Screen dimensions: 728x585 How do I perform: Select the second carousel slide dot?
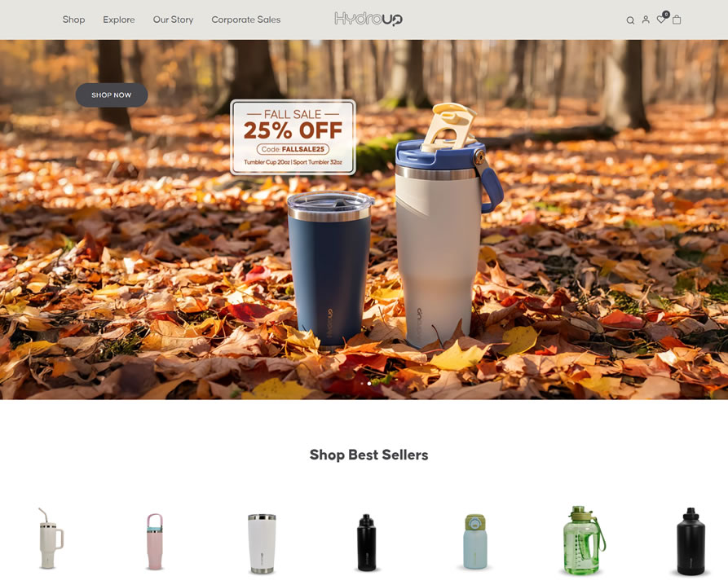369,384
